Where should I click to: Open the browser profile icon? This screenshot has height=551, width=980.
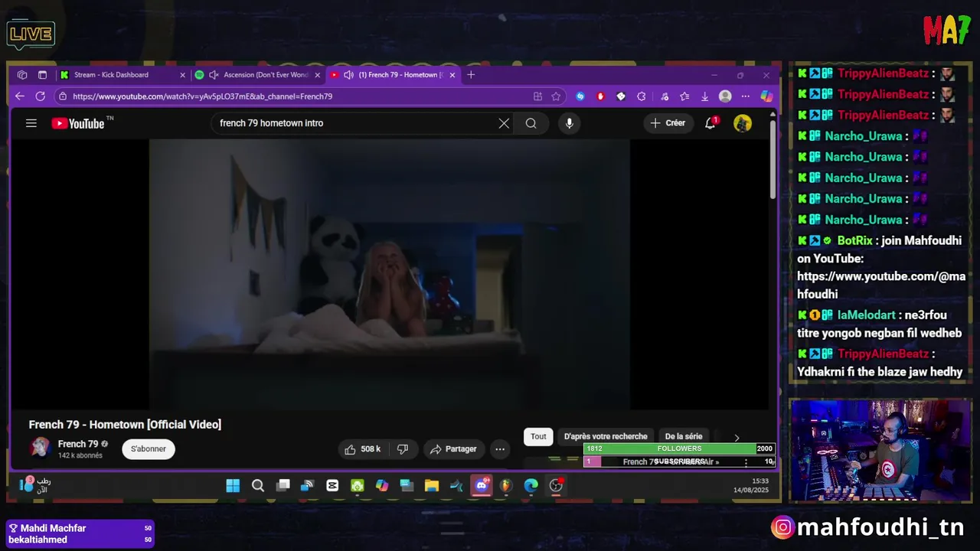point(725,96)
